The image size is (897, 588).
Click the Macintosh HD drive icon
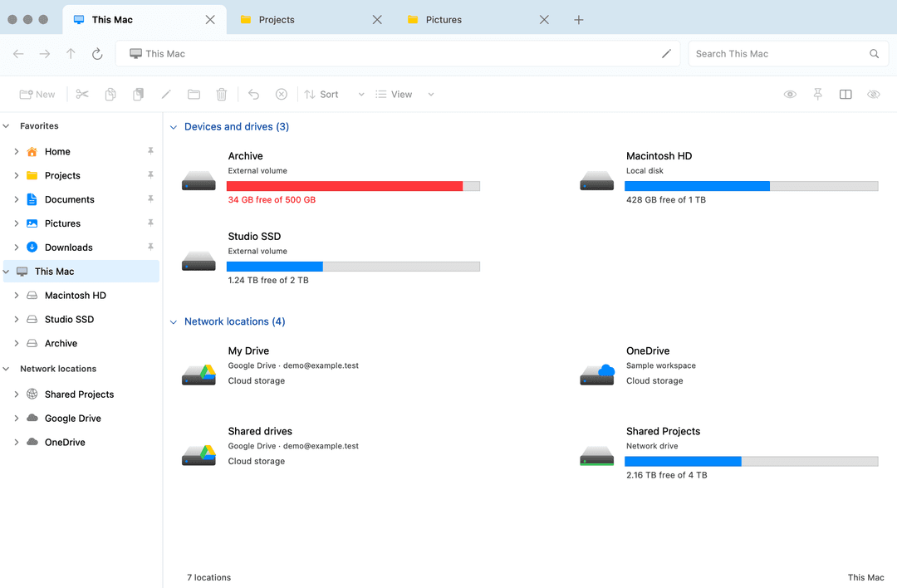(596, 181)
